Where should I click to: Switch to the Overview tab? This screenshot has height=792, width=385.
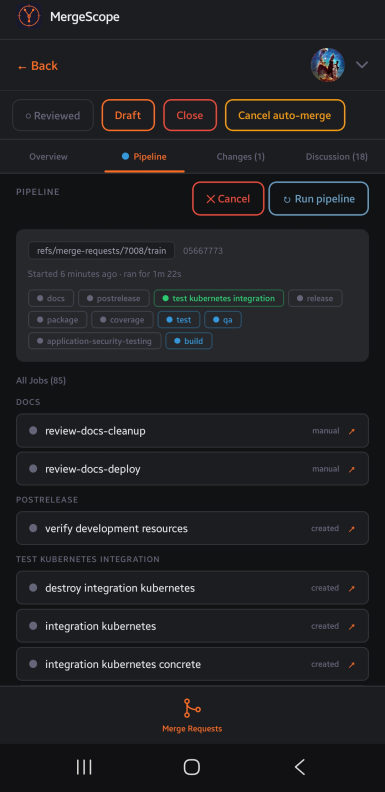(49, 157)
